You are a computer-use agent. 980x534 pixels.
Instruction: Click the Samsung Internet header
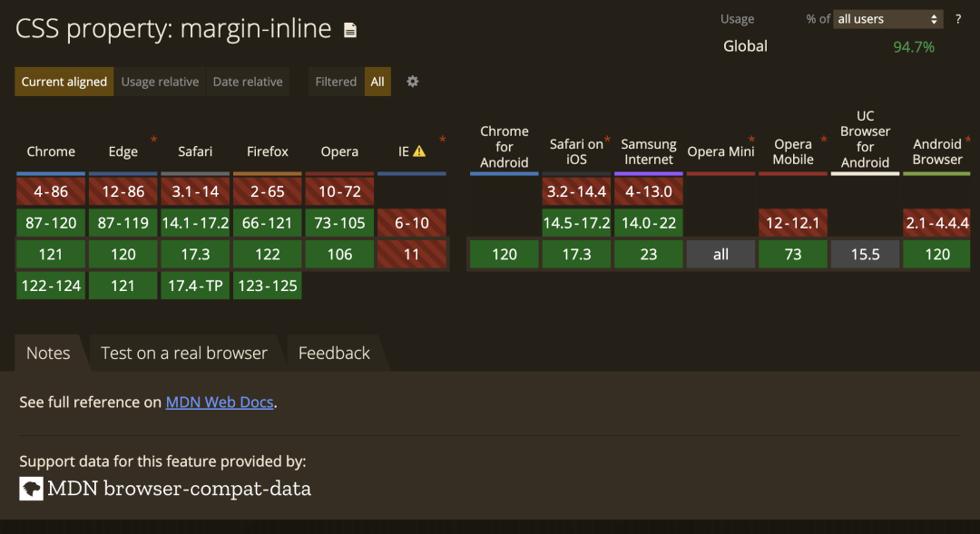tap(649, 151)
